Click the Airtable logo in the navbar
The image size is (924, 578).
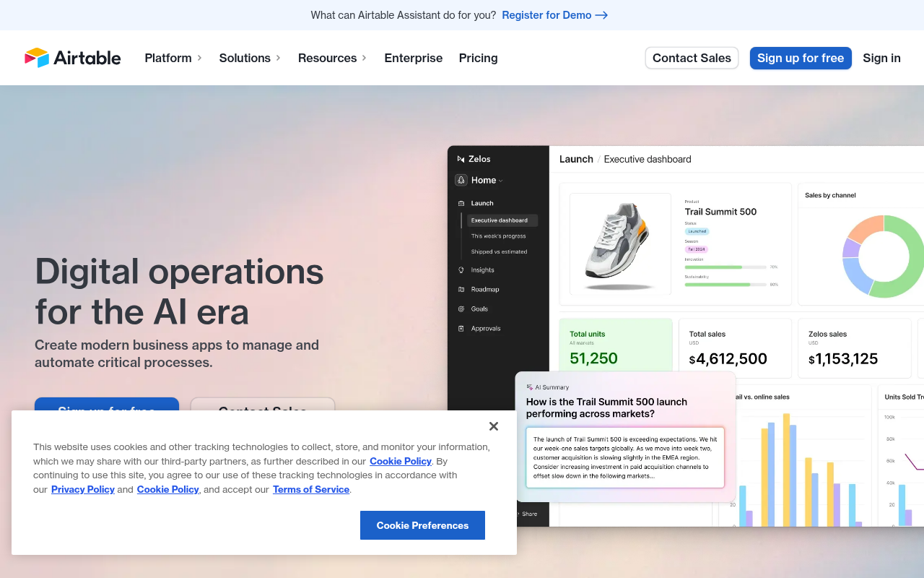pos(72,58)
